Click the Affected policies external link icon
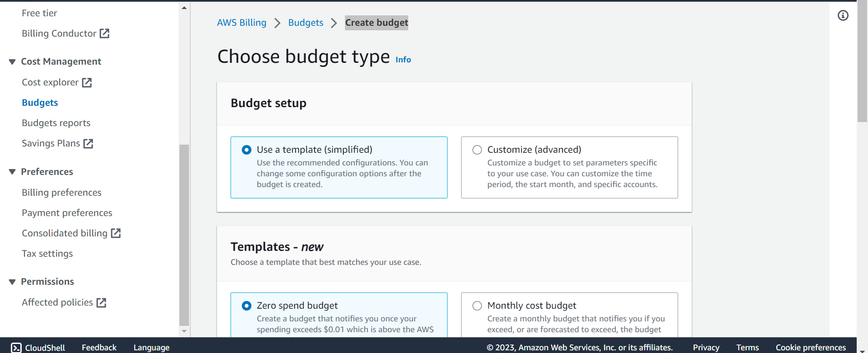This screenshot has width=868, height=353. pos(101,303)
